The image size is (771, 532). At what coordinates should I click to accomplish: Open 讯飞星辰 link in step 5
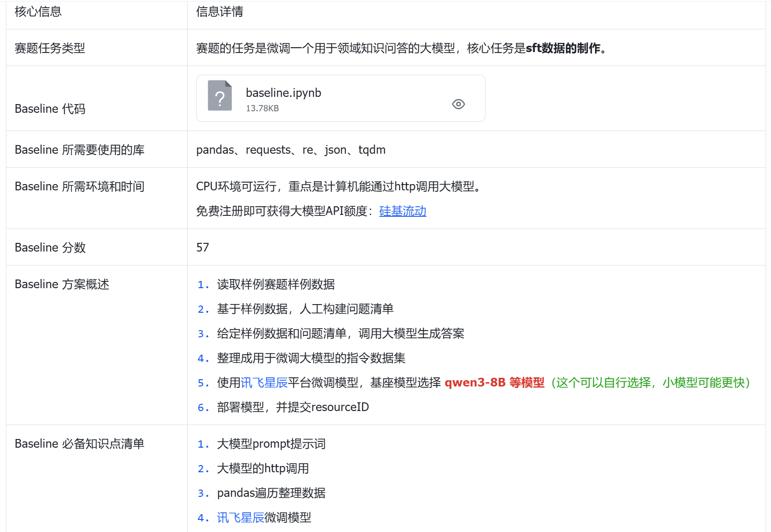(264, 383)
